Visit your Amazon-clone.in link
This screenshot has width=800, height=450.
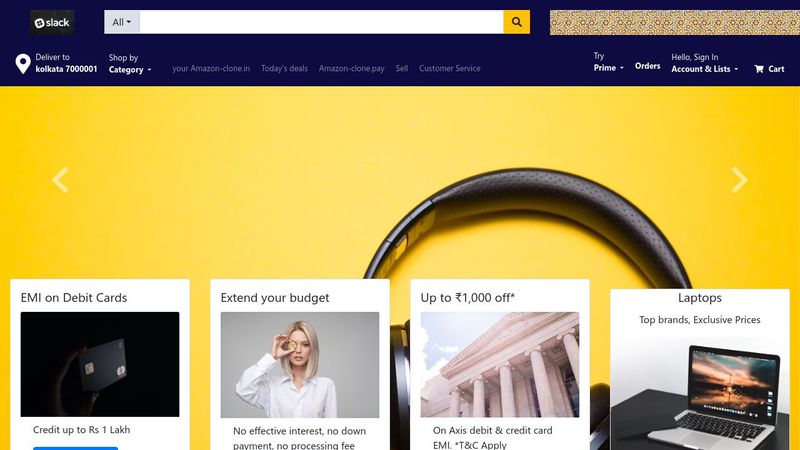(211, 68)
